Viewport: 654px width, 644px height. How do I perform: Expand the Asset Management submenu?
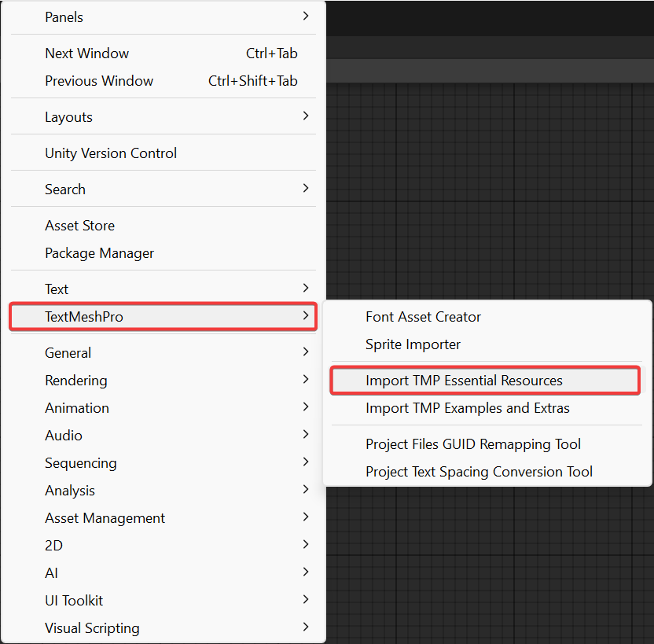pos(105,518)
